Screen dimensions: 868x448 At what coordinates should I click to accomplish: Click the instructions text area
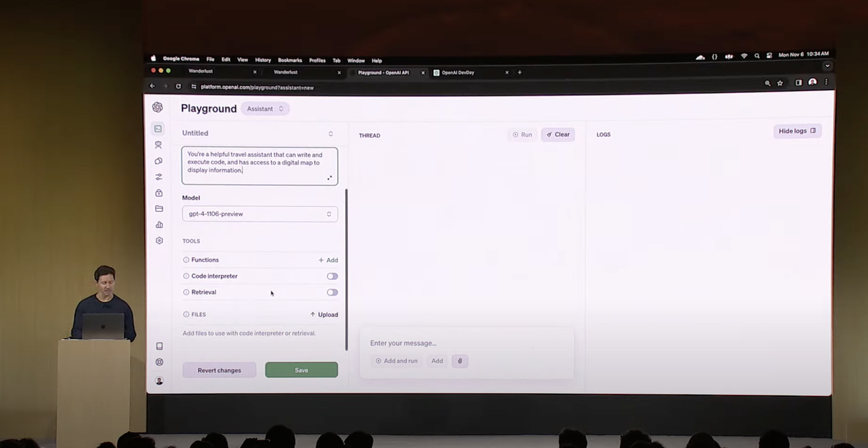coord(260,166)
